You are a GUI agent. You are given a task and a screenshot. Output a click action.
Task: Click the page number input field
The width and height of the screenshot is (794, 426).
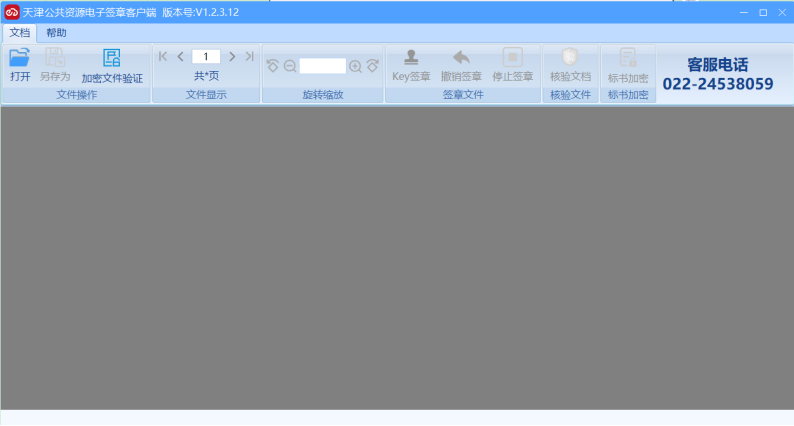click(206, 57)
